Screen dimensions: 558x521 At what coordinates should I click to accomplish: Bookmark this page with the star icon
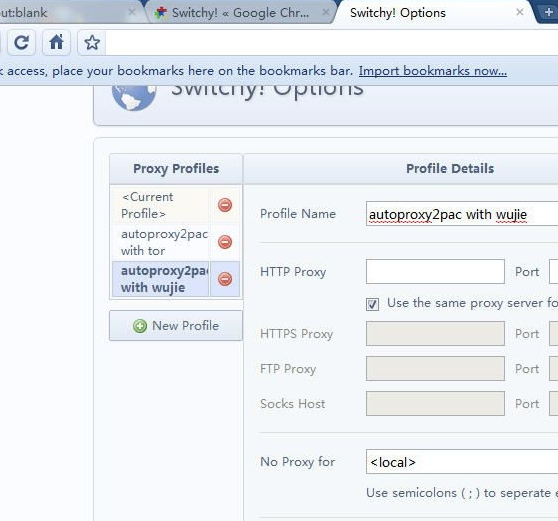click(92, 43)
